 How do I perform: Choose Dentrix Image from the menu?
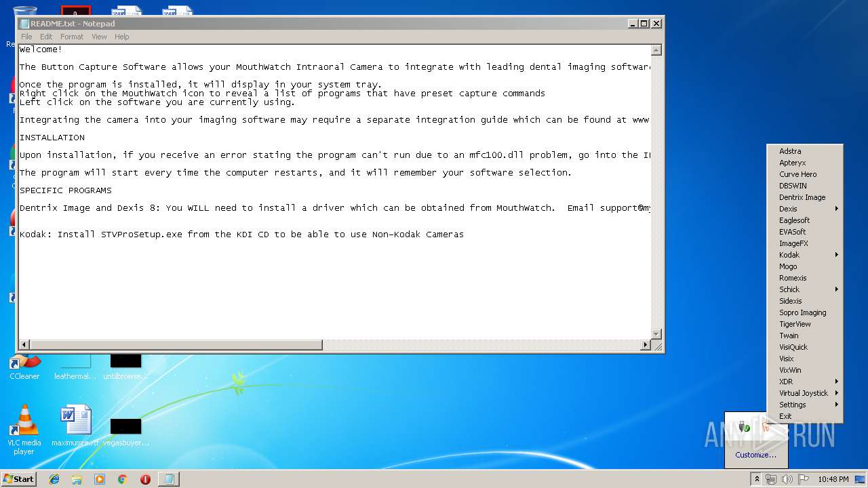click(805, 197)
